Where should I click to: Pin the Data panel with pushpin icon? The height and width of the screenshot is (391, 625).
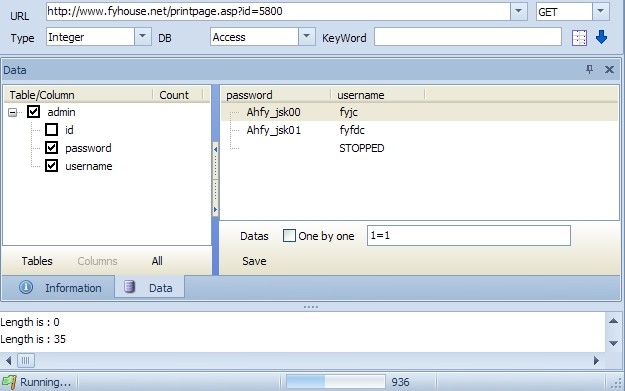coord(589,69)
